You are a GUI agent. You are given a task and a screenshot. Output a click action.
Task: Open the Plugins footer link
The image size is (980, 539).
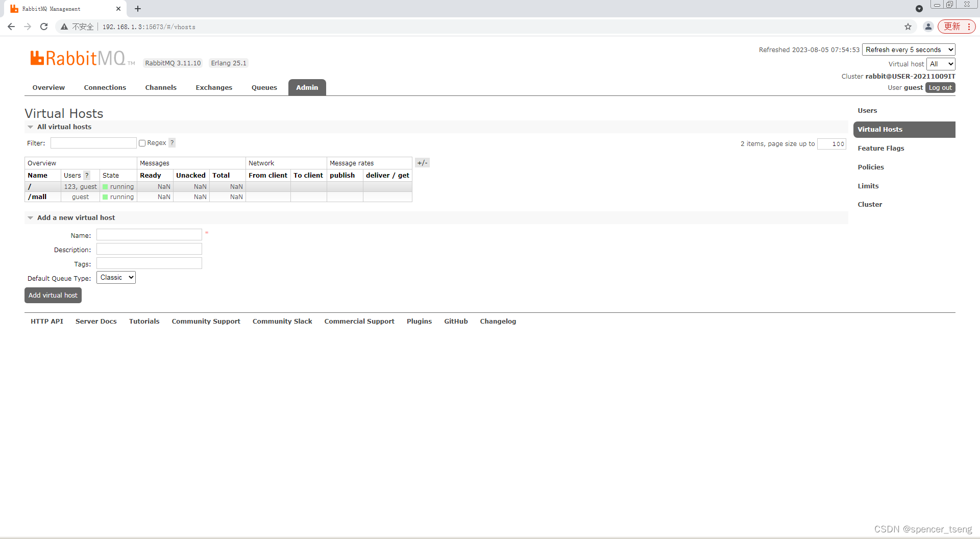(x=419, y=321)
